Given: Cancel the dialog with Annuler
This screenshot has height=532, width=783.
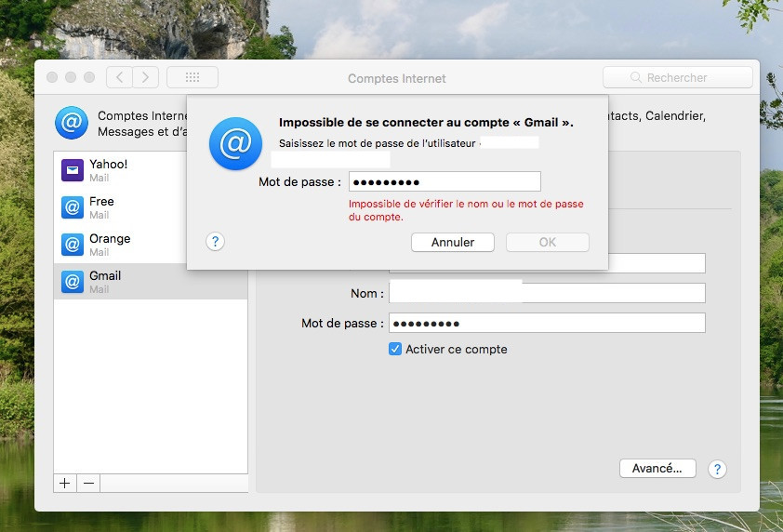Looking at the screenshot, I should (453, 242).
